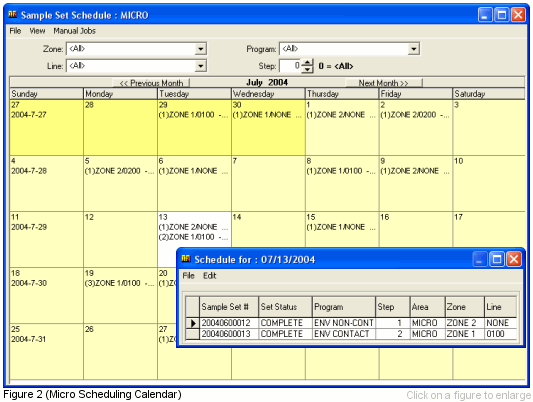Select Monday 12 calendar day cell
533x402 pixels.
(x=120, y=239)
